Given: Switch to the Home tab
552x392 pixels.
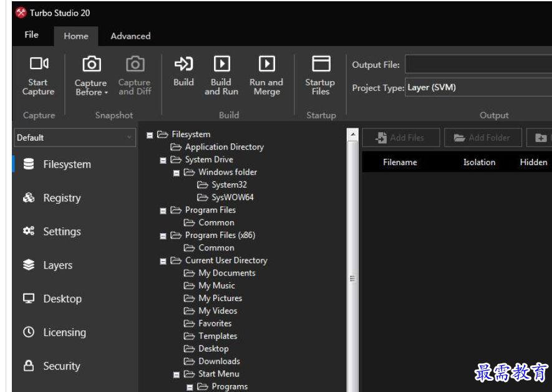Looking at the screenshot, I should 76,36.
